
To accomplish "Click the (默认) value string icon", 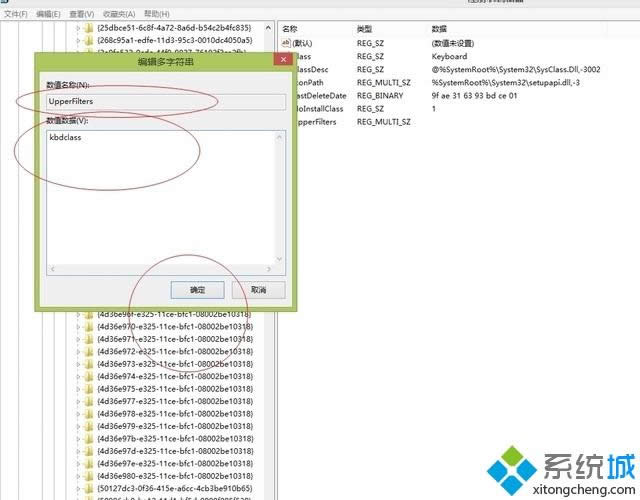I will point(287,44).
